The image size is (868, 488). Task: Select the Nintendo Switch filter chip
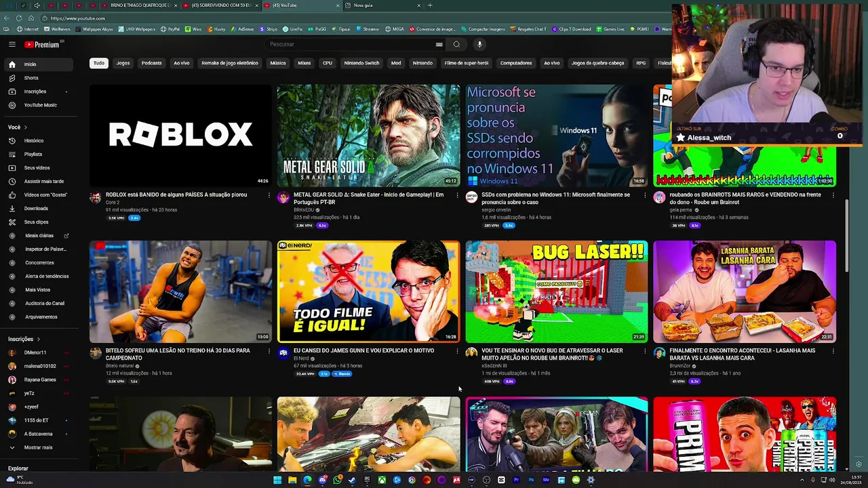pyautogui.click(x=361, y=63)
